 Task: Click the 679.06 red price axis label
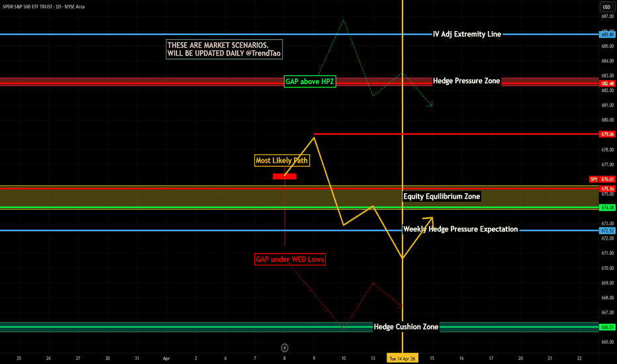coord(607,134)
